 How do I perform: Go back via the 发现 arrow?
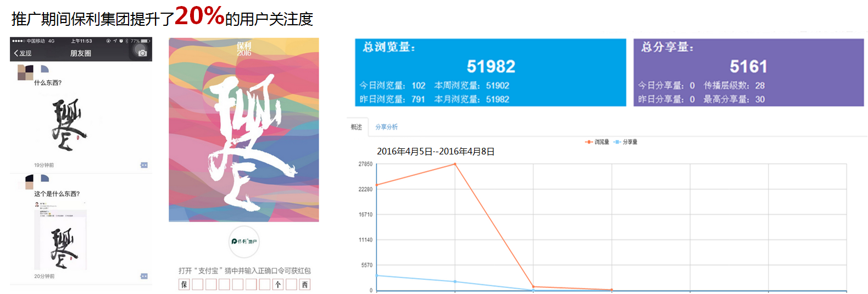23,53
